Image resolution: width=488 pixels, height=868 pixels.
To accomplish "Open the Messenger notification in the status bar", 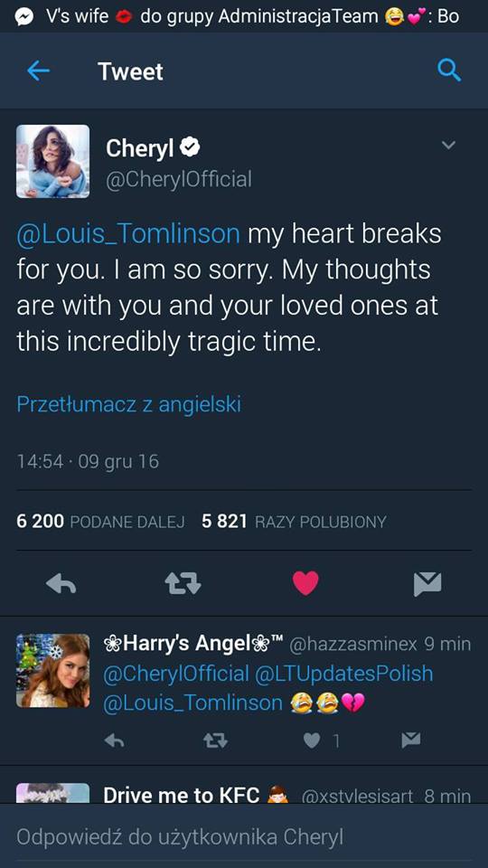I will (244, 16).
